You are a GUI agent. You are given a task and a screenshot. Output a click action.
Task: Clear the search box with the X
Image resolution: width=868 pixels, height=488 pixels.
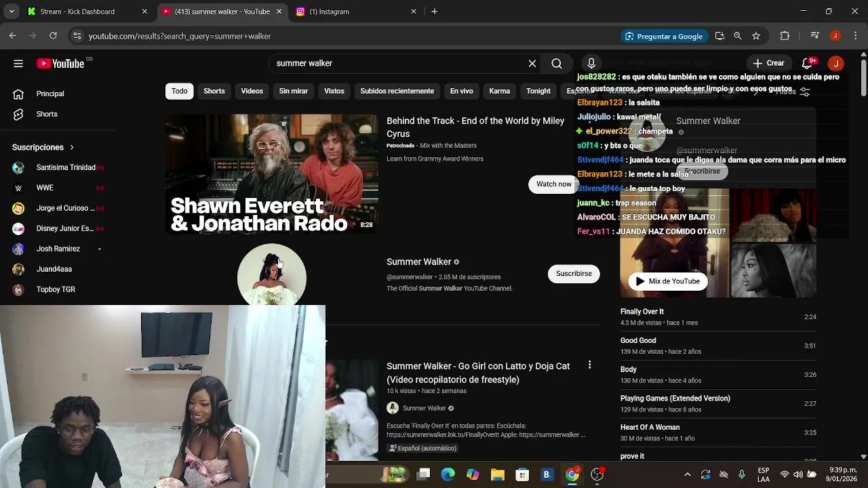pyautogui.click(x=532, y=64)
